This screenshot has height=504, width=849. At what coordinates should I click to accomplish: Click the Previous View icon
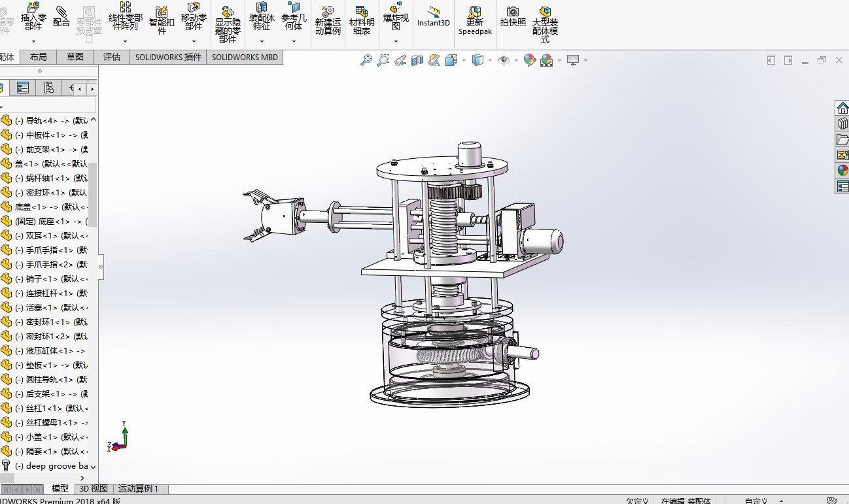click(x=400, y=60)
